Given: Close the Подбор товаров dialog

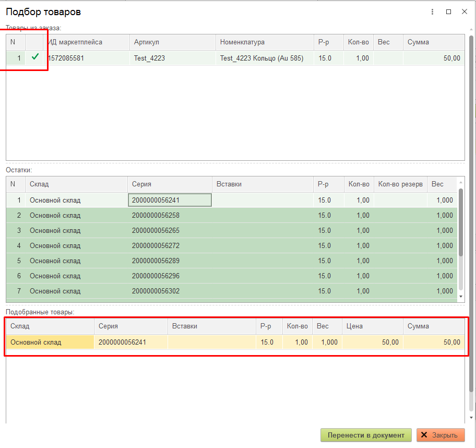Looking at the screenshot, I should (465, 12).
